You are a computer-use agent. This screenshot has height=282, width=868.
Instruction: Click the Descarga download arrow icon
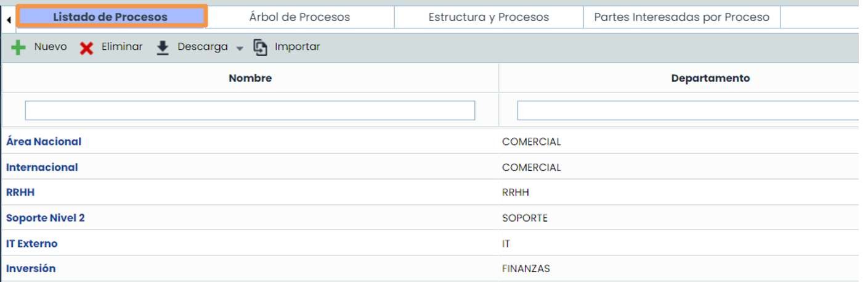coord(163,48)
